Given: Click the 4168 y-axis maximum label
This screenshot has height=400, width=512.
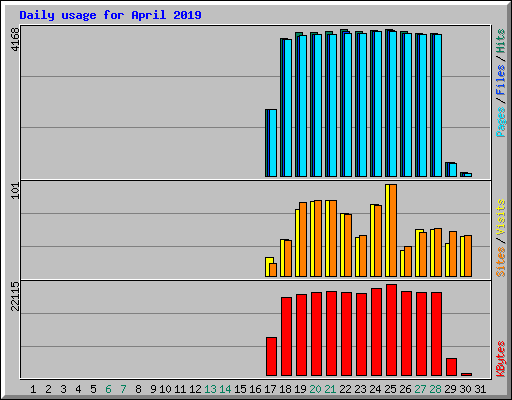Looking at the screenshot, I should [x=15, y=40].
